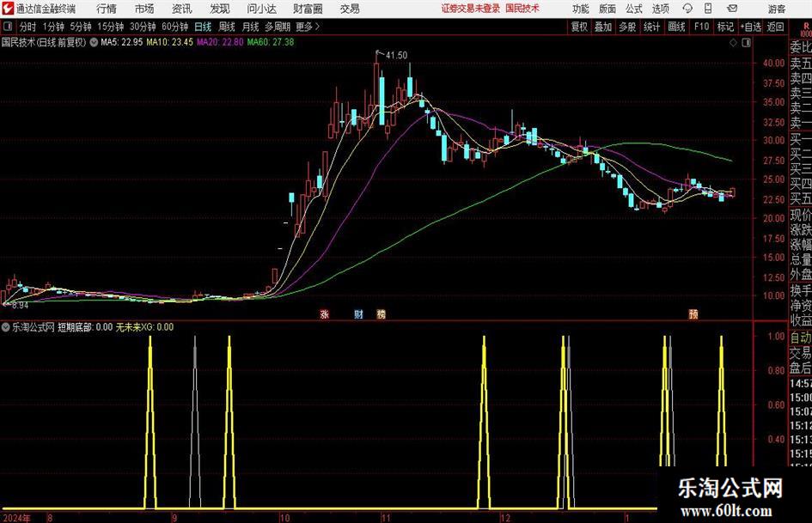
Task: Click the 41.50 high price label
Action: click(397, 55)
